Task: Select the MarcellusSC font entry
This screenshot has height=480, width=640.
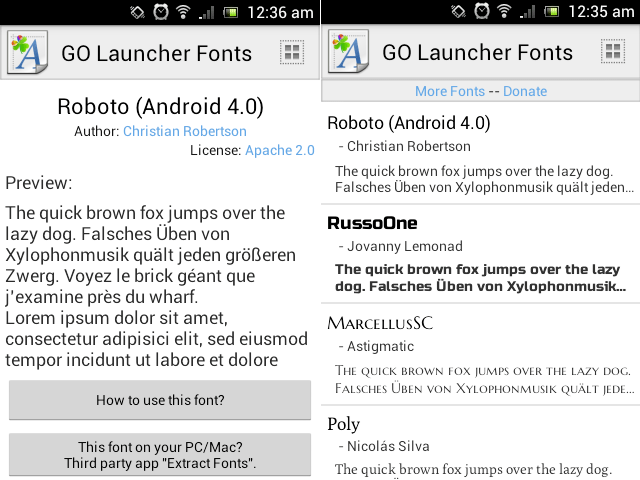Action: 480,354
